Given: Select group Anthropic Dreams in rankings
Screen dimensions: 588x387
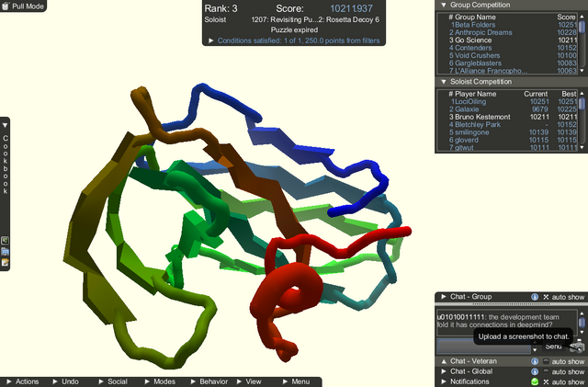Looking at the screenshot, I should pyautogui.click(x=513, y=32).
